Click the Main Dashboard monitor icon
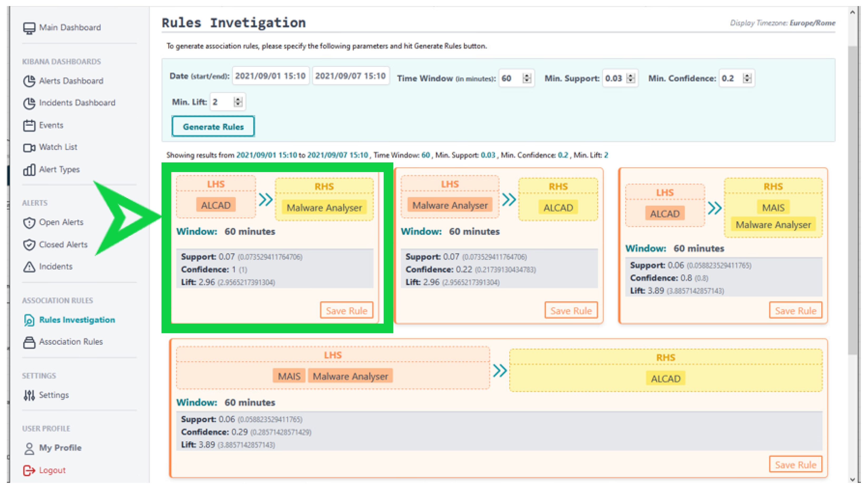This screenshot has height=491, width=868. tap(29, 28)
